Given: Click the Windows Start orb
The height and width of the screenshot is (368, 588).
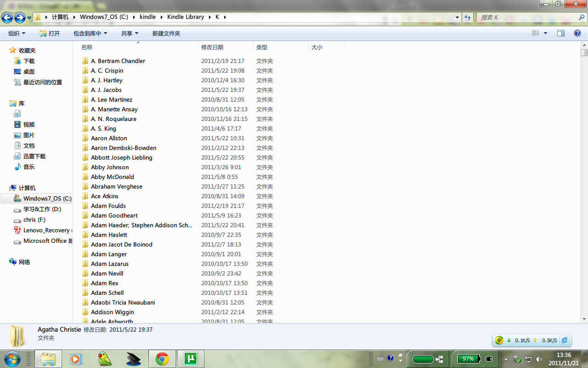Looking at the screenshot, I should point(11,359).
